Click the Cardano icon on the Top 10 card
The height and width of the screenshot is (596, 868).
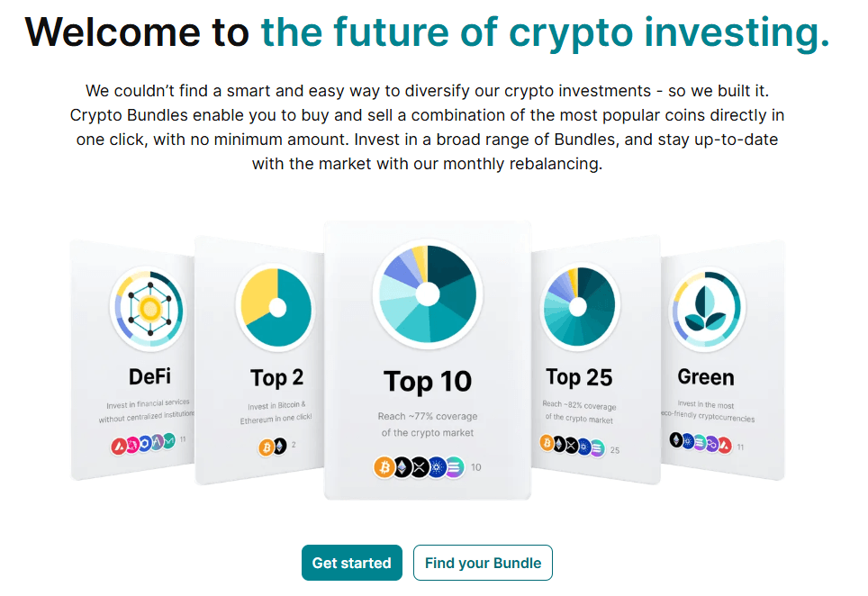[438, 467]
